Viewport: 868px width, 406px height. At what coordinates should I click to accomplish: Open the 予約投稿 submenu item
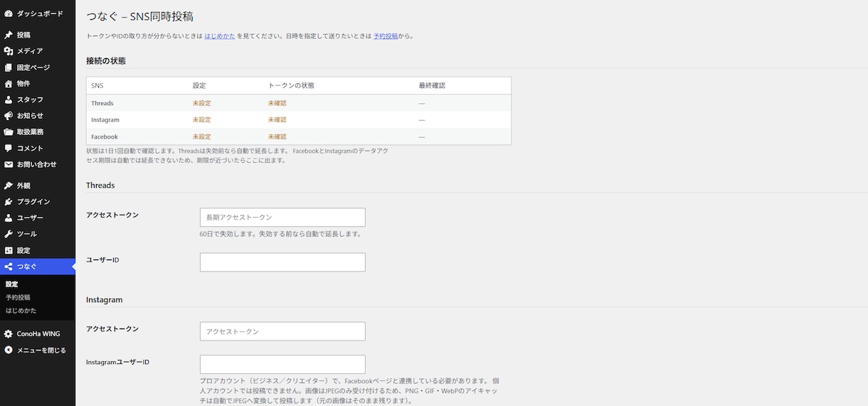(x=18, y=297)
